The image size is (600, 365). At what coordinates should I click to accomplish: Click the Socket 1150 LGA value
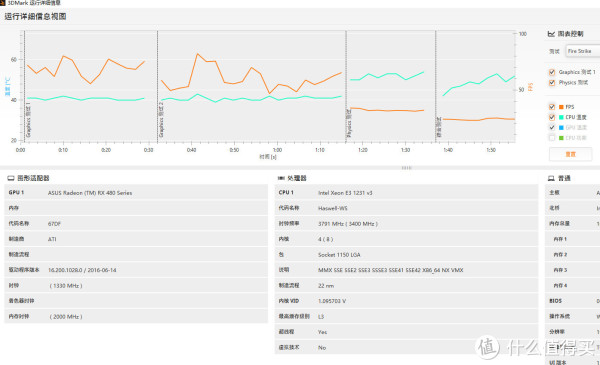339,254
